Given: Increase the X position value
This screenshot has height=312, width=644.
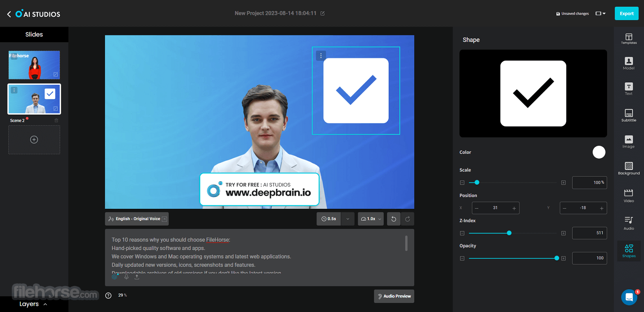Looking at the screenshot, I should [x=514, y=208].
